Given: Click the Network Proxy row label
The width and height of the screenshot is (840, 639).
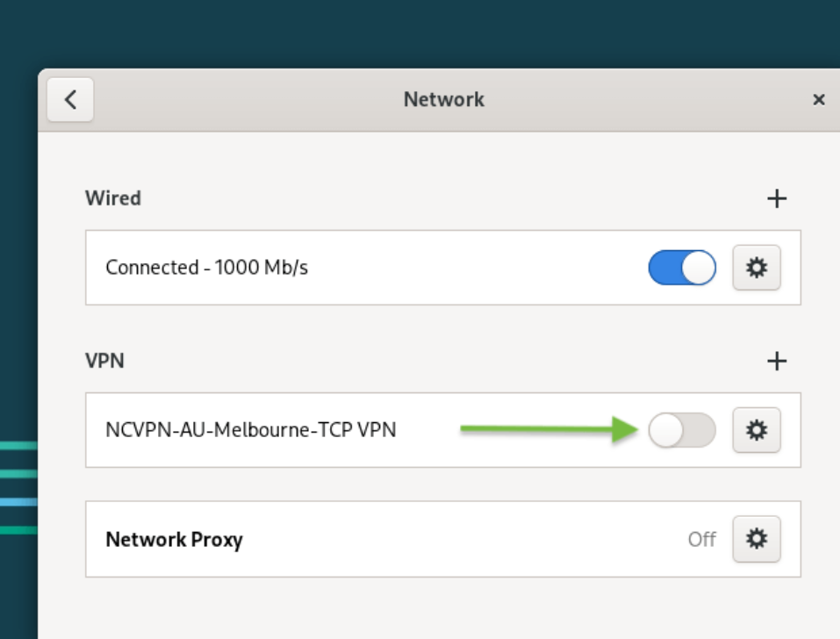Looking at the screenshot, I should (x=174, y=539).
